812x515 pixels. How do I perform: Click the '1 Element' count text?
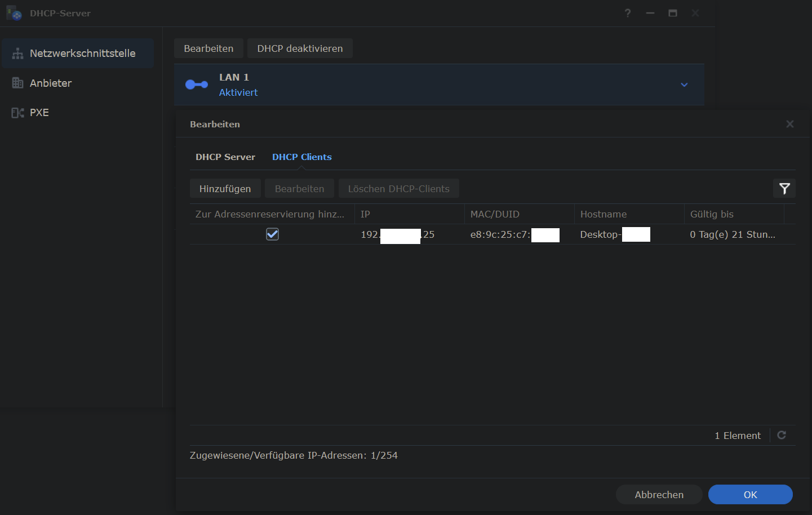click(738, 436)
